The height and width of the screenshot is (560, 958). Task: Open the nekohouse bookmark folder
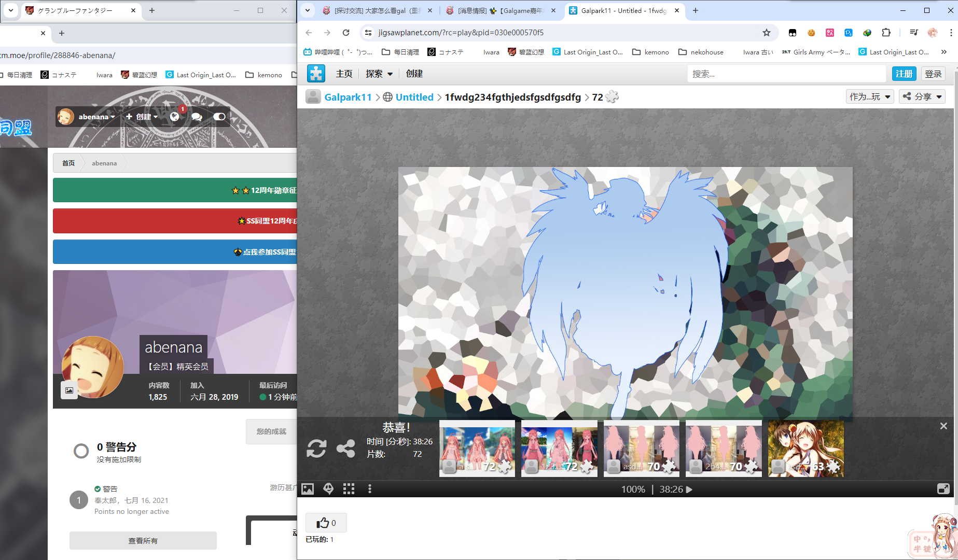[701, 52]
